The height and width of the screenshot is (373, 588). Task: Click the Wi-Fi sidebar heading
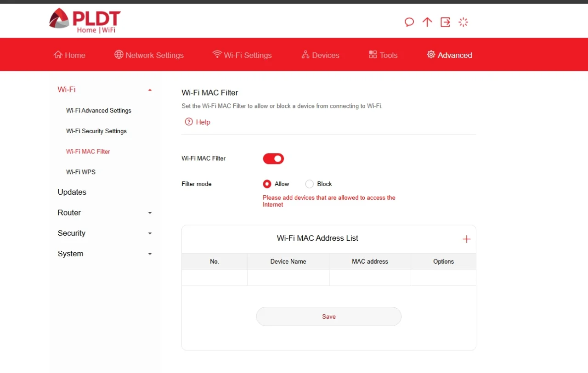tap(67, 90)
